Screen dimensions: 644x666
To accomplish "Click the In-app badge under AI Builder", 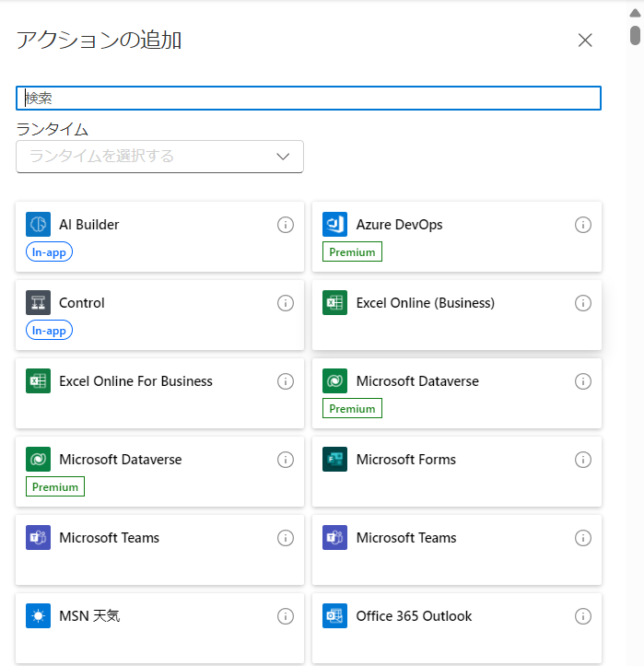I will [49, 251].
